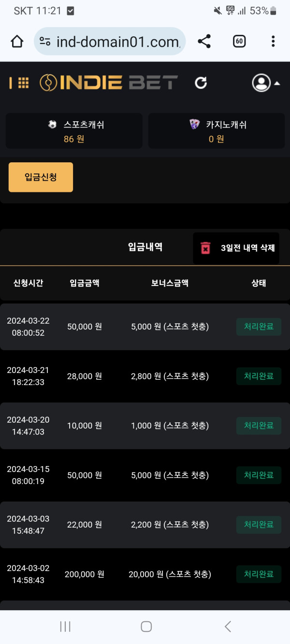Click the ind-domain01.com address field
The image size is (290, 644).
(x=117, y=42)
